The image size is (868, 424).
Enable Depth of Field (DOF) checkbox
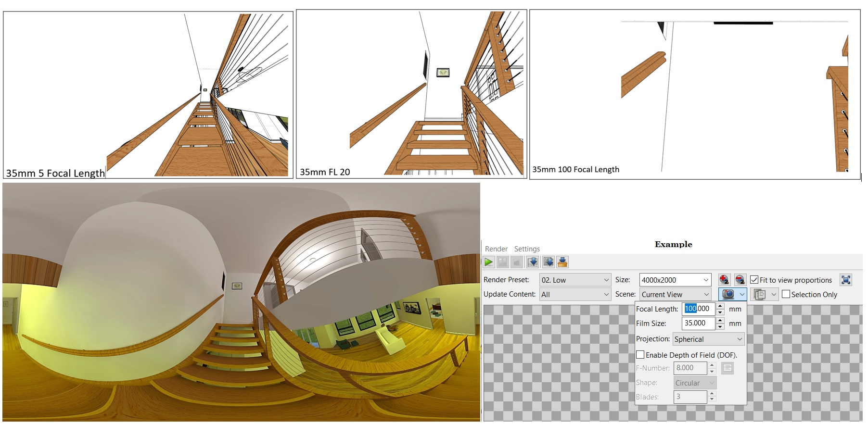pyautogui.click(x=640, y=355)
